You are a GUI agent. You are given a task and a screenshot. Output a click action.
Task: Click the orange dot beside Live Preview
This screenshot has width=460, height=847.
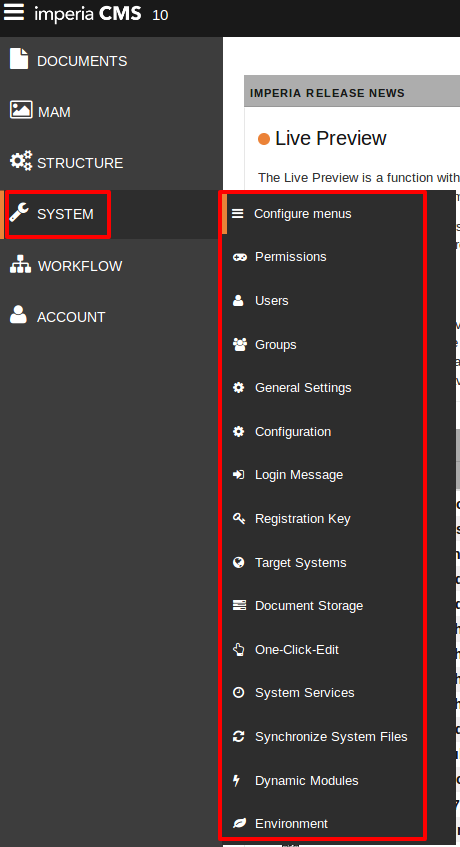click(264, 139)
